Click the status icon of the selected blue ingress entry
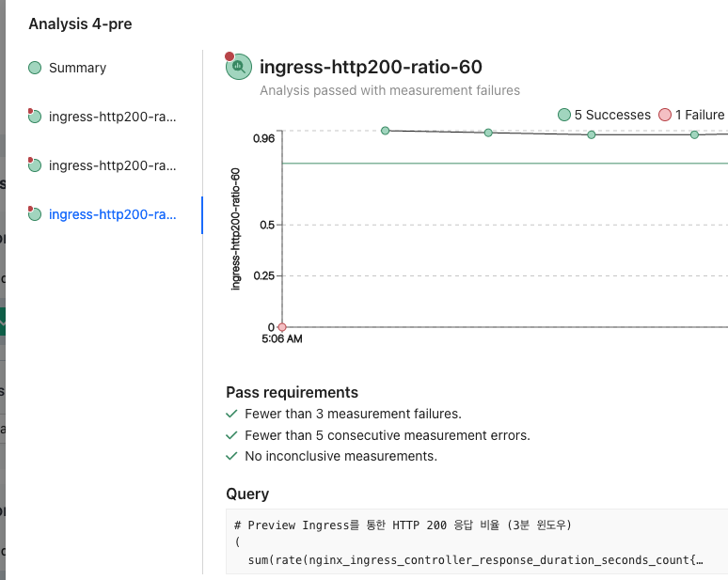The height and width of the screenshot is (580, 728). pyautogui.click(x=35, y=214)
